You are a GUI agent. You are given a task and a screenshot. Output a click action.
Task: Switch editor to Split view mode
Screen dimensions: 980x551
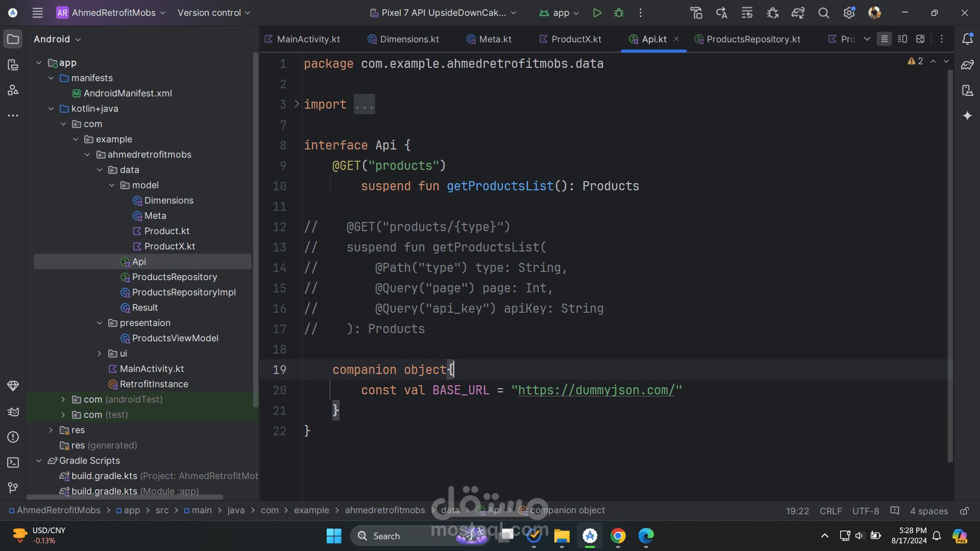pos(902,39)
